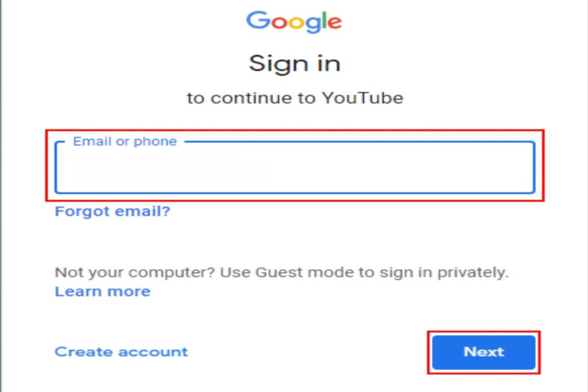Image resolution: width=588 pixels, height=392 pixels.
Task: Click the blue Next button to proceed
Action: [483, 352]
